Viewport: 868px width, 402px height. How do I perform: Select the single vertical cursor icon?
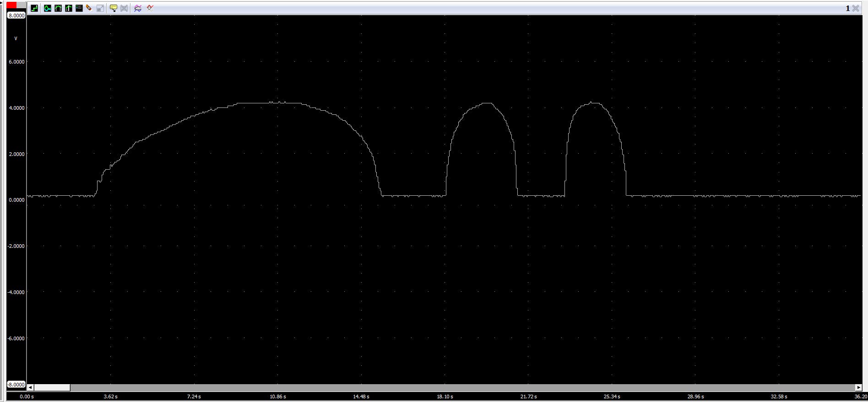(x=69, y=8)
